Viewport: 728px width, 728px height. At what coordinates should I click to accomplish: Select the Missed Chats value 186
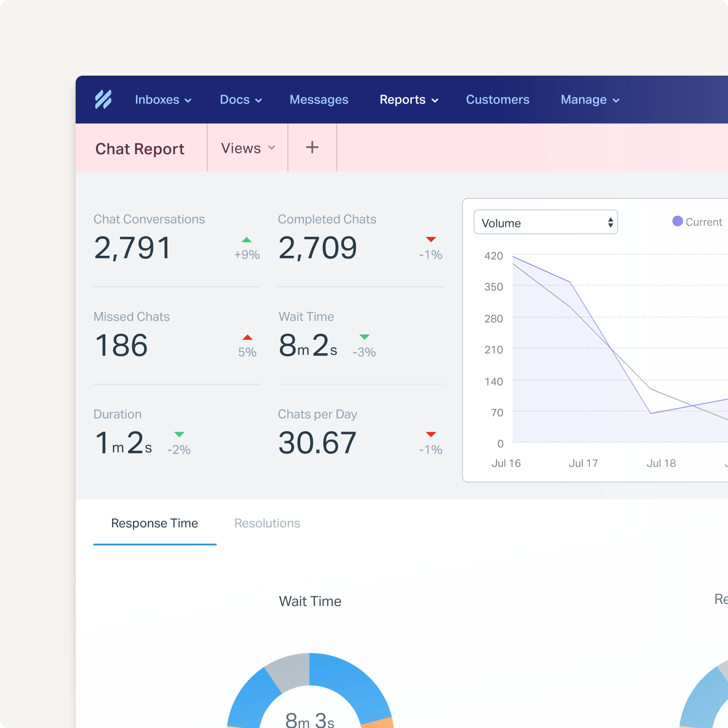(121, 345)
